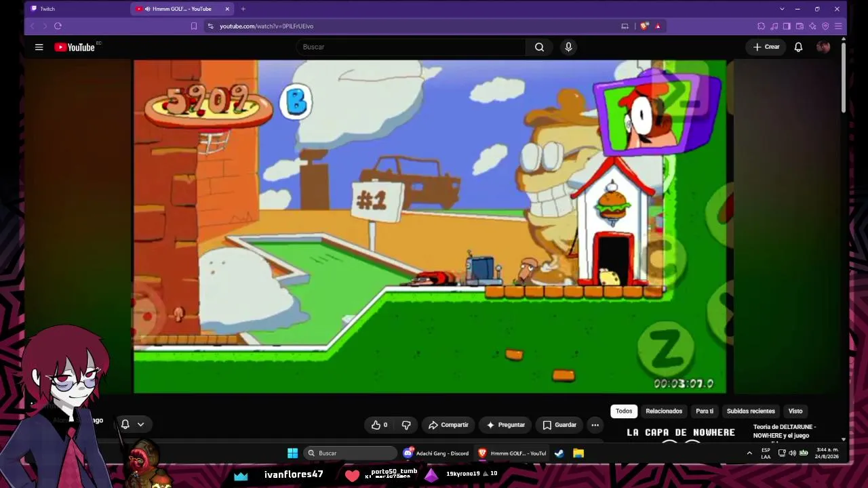Dislike the video
This screenshot has width=868, height=488.
tap(406, 425)
